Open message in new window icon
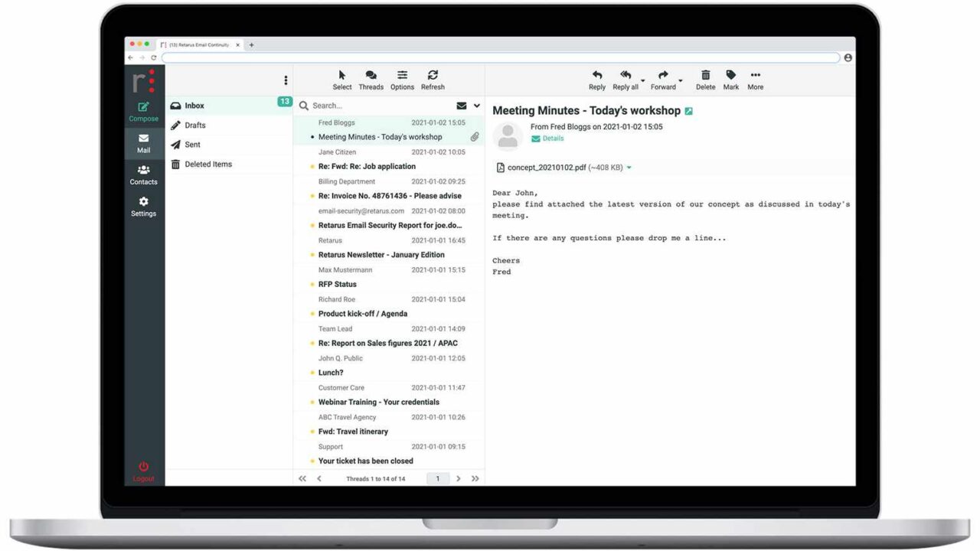This screenshot has width=980, height=551. coord(688,112)
